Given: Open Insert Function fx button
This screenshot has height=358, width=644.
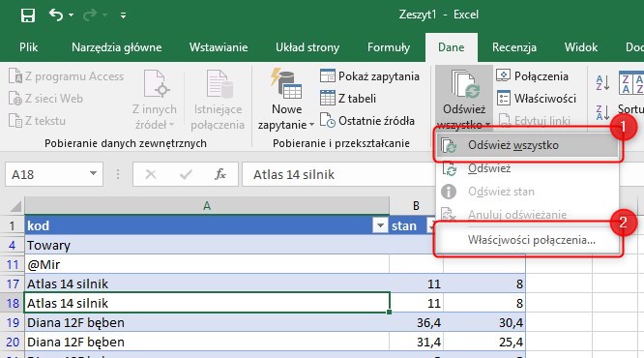Looking at the screenshot, I should (x=220, y=175).
